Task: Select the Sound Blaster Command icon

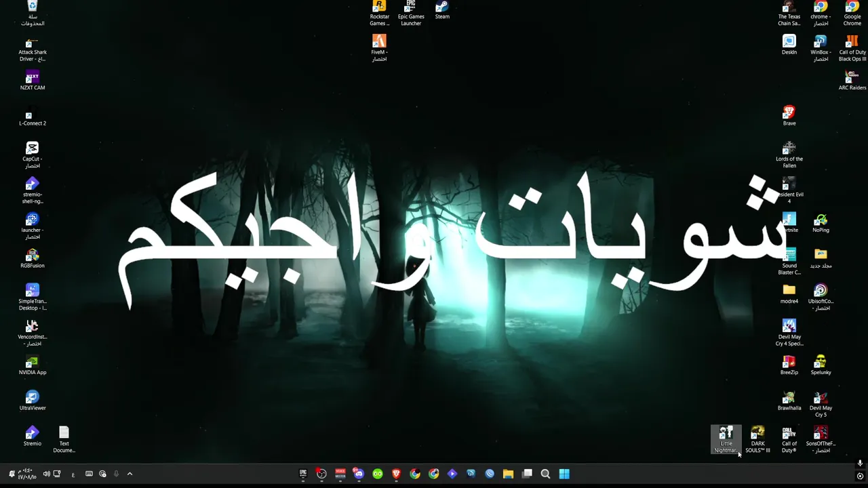Action: pos(789,262)
